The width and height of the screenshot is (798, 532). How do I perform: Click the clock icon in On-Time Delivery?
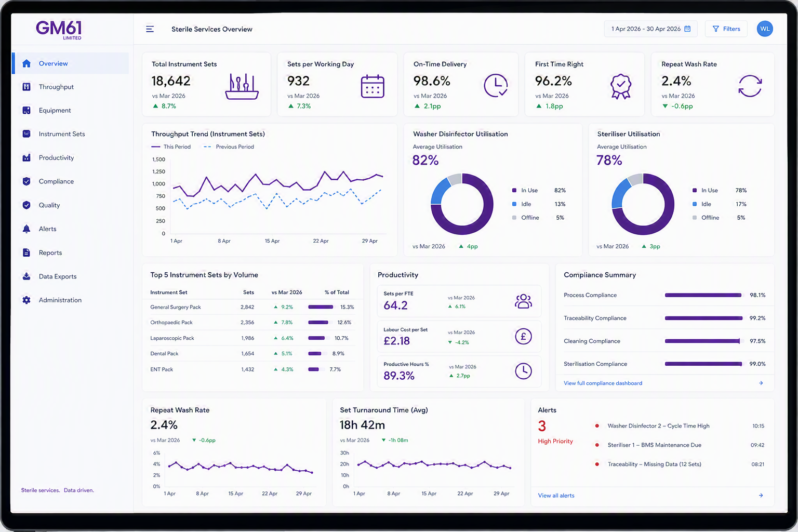click(496, 86)
